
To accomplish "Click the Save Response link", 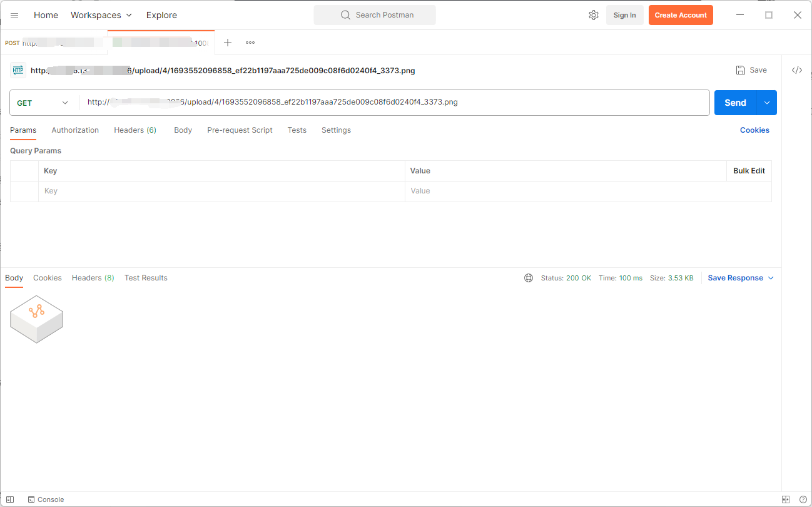I will point(735,278).
